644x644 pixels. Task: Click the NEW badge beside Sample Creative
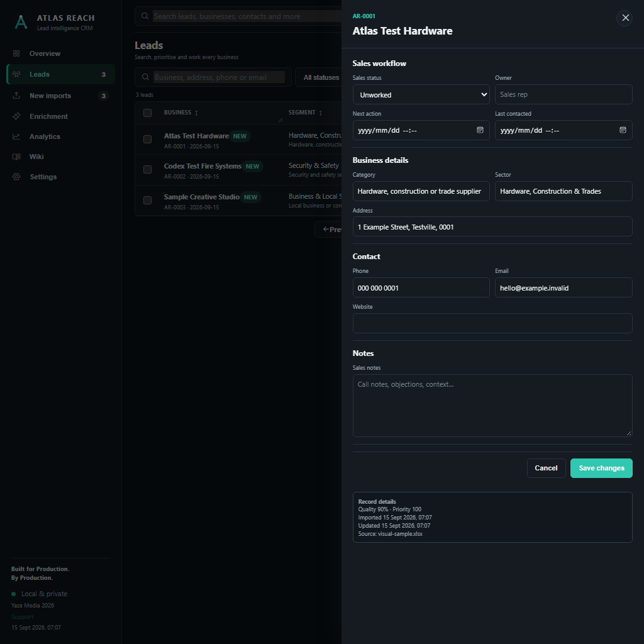[x=251, y=197]
